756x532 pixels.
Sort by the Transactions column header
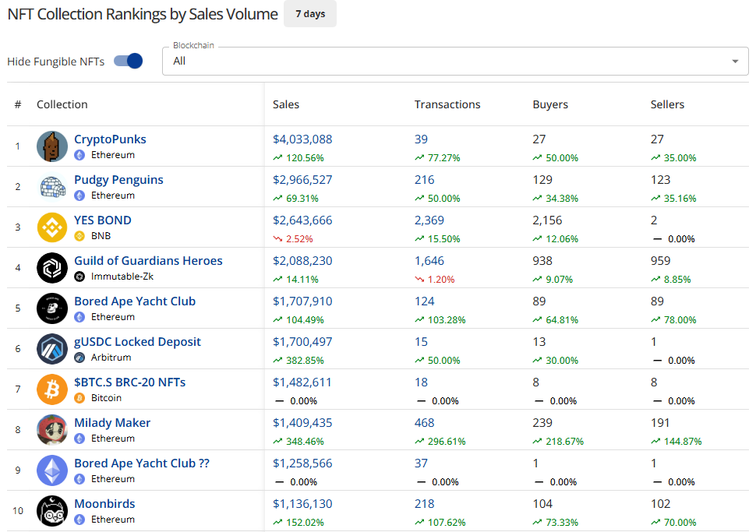click(447, 104)
